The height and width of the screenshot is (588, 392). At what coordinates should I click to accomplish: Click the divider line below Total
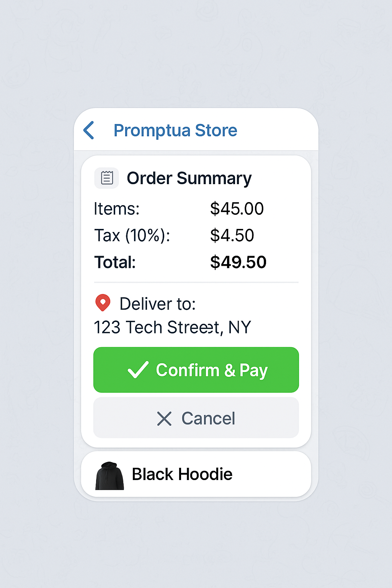[x=196, y=283]
